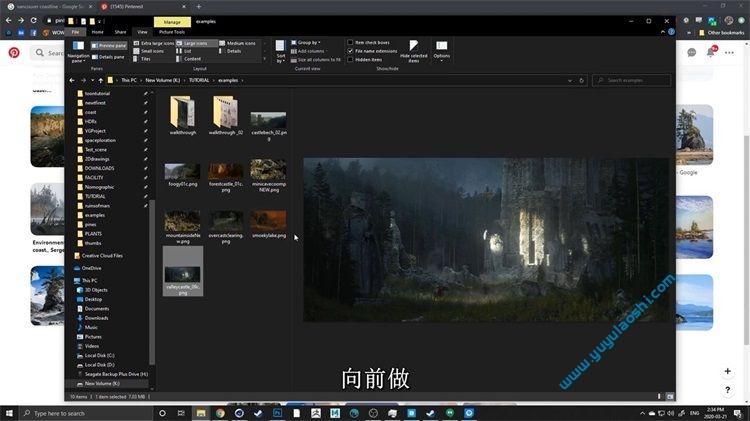Screen dimensions: 750x421
Task: Select Creative Cloud Files in sidebar
Action: pyautogui.click(x=99, y=256)
